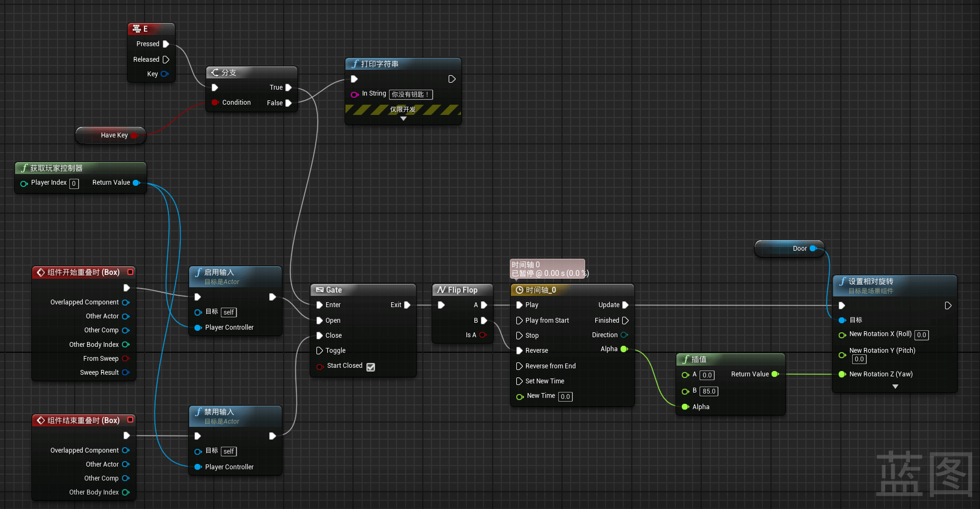
Task: Click the True output pin on Branch
Action: (x=289, y=88)
